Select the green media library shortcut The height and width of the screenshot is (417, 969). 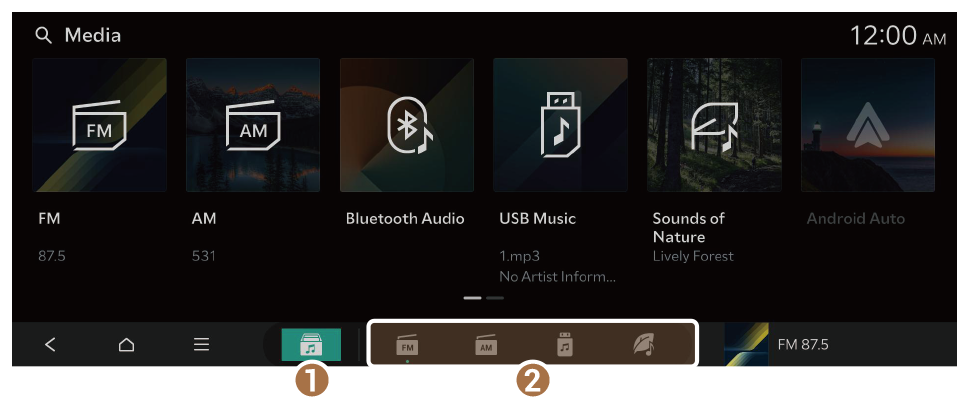coord(311,344)
